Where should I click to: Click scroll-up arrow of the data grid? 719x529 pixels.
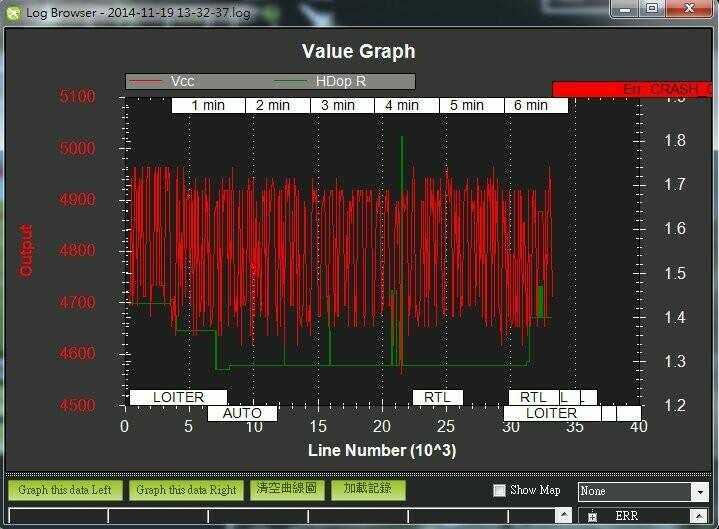pos(565,515)
